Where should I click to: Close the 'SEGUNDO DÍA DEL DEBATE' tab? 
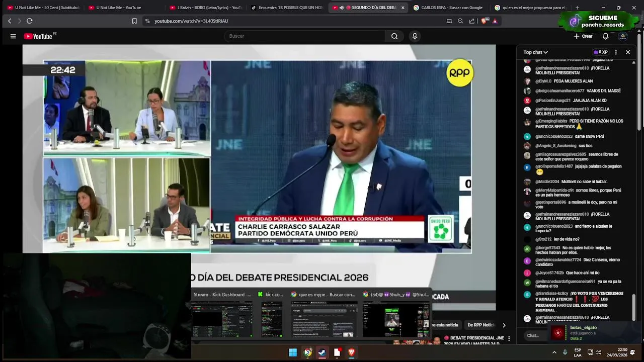coord(403,8)
